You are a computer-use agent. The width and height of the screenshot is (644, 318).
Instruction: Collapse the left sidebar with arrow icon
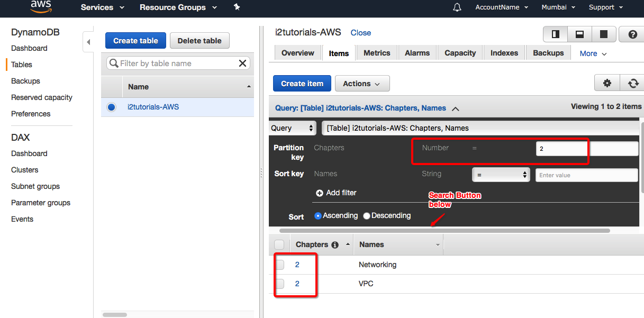[88, 42]
